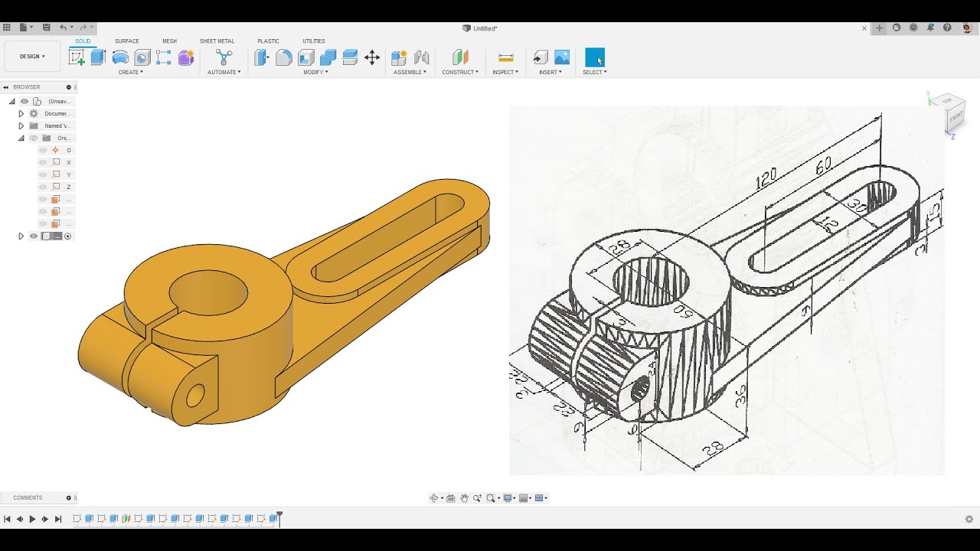Open the MODIFY dropdown menu

(x=315, y=72)
